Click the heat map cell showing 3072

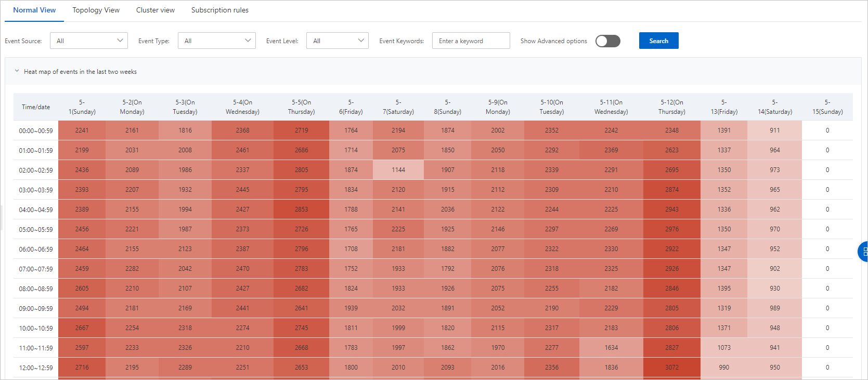[672, 368]
